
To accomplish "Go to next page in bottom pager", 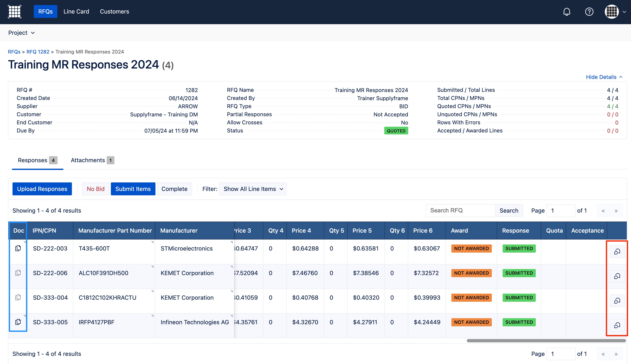I will (x=616, y=354).
